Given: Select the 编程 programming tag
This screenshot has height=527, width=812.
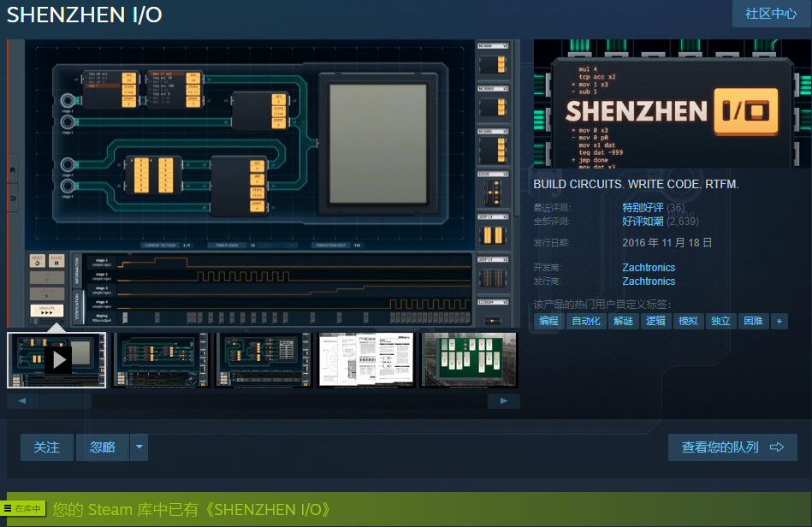Looking at the screenshot, I should click(x=549, y=321).
